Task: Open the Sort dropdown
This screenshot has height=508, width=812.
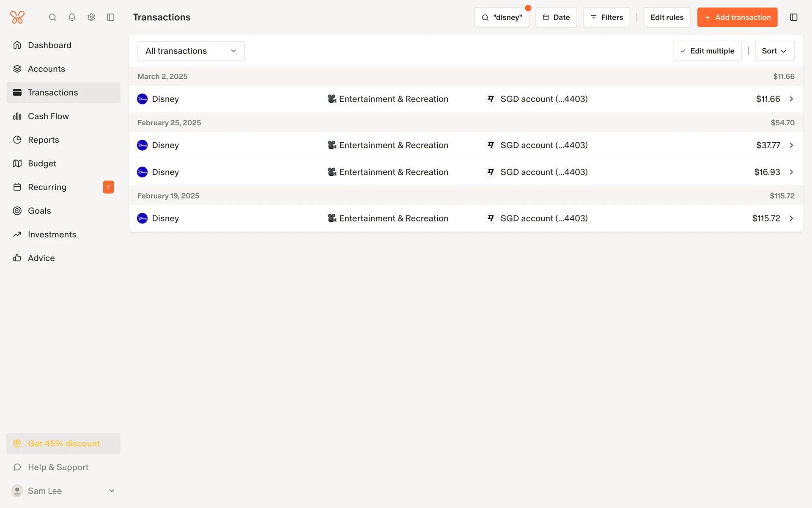Action: (774, 51)
